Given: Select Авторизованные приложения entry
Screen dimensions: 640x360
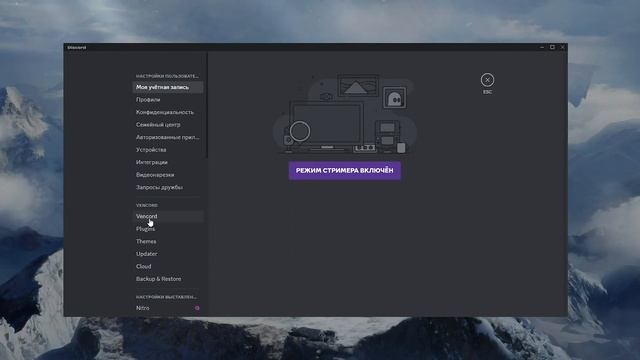Looking at the screenshot, I should click(x=168, y=138).
